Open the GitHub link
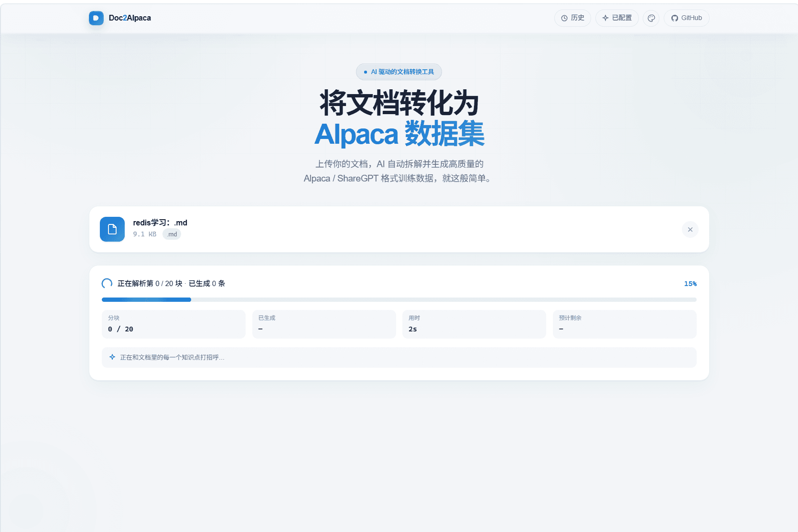 tap(686, 18)
